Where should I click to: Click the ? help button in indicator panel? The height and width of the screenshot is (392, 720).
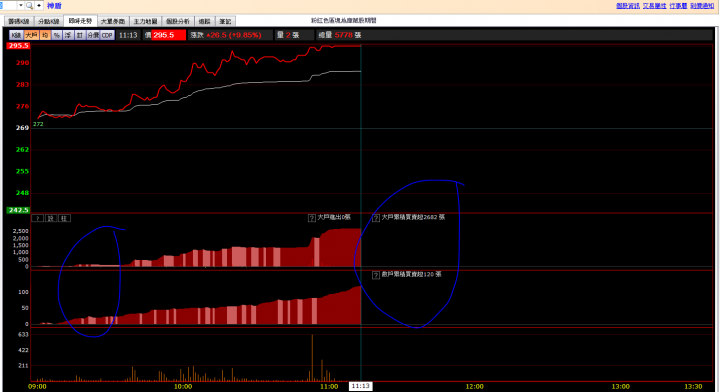click(x=38, y=218)
